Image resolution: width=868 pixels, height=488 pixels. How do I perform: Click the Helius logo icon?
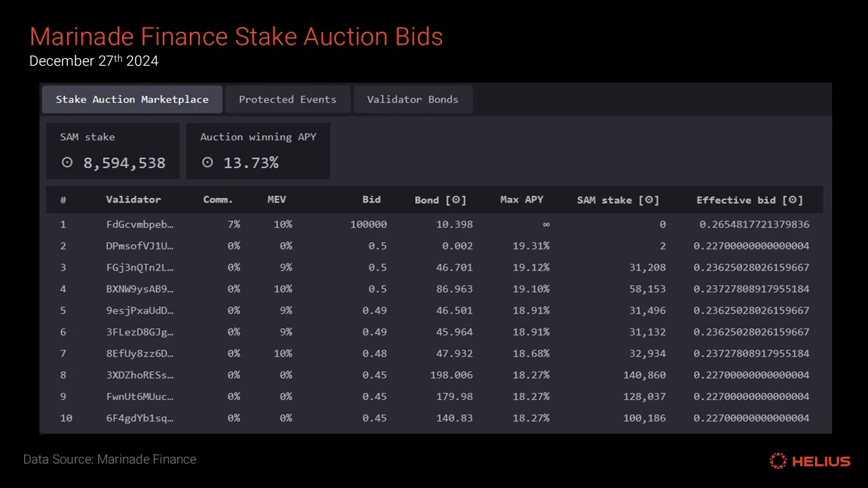tap(778, 461)
